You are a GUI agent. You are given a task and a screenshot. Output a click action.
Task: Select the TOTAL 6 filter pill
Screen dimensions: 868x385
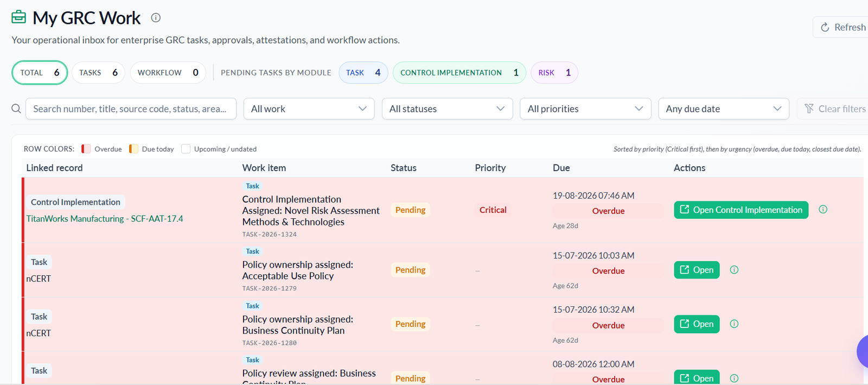[40, 73]
